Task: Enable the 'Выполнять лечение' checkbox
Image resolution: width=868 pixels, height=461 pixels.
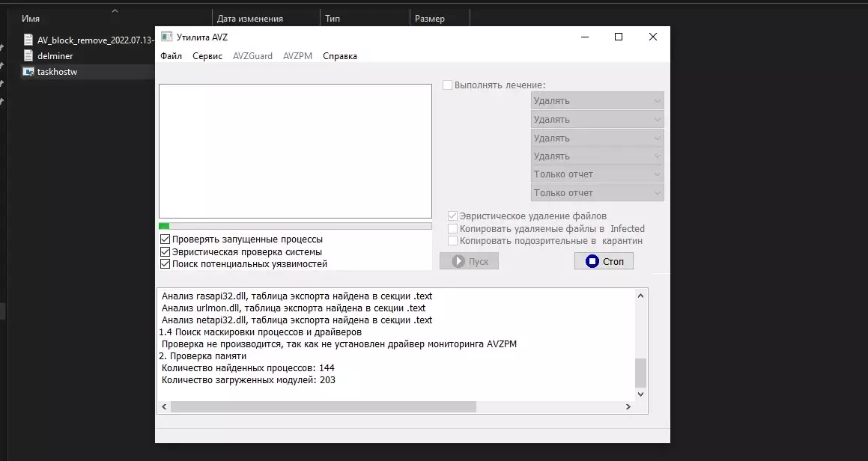Action: click(x=447, y=85)
